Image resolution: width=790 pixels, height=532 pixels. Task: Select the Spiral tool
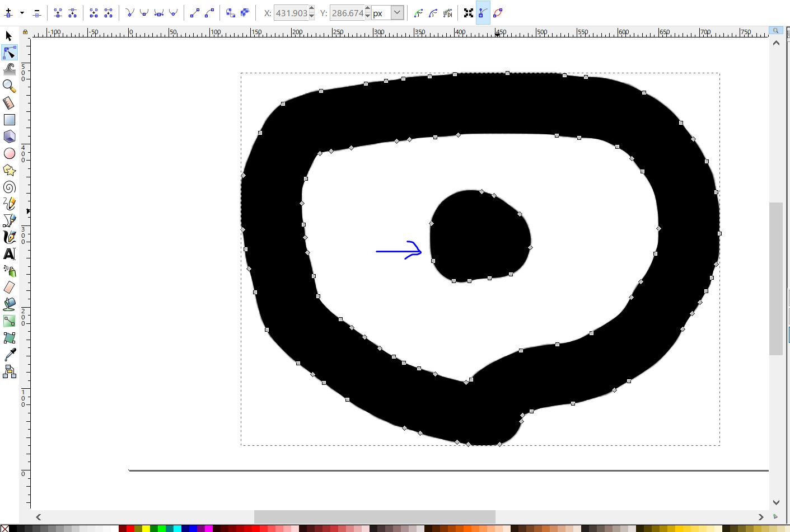9,187
